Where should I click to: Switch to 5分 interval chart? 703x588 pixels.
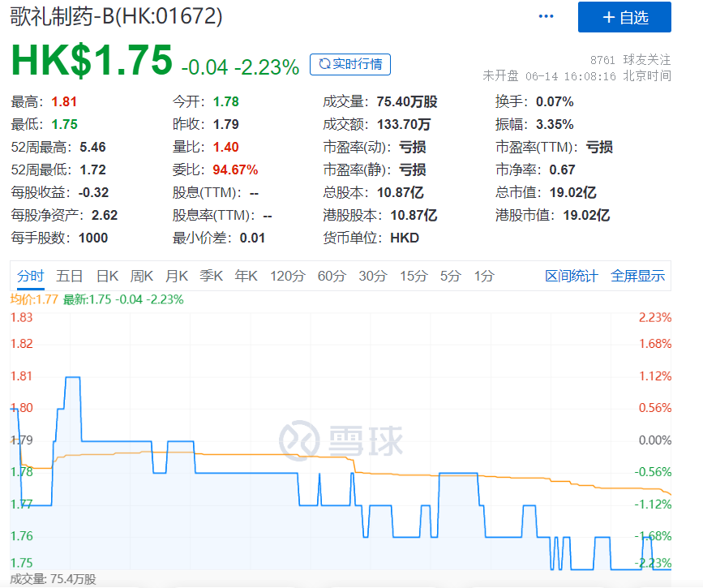coord(450,276)
